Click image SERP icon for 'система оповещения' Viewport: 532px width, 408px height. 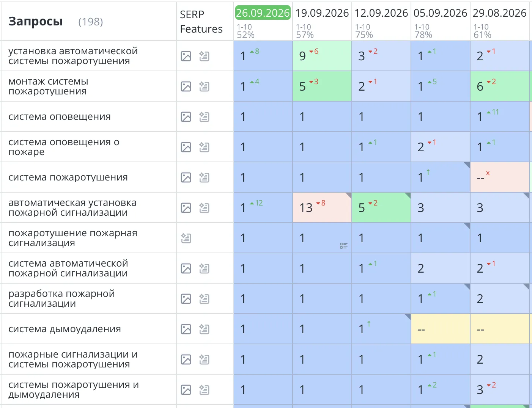[x=186, y=117]
